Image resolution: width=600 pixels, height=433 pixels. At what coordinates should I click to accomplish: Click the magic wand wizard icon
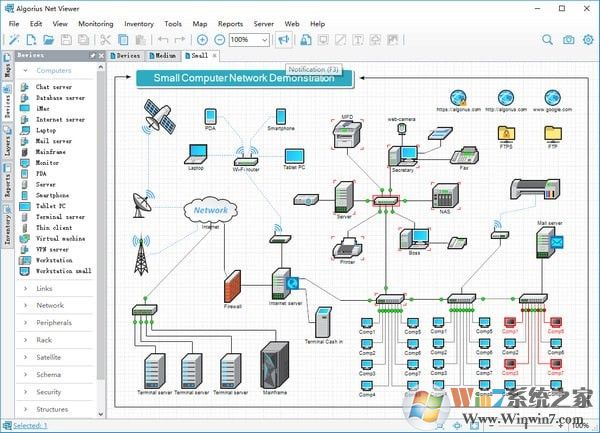(x=14, y=40)
